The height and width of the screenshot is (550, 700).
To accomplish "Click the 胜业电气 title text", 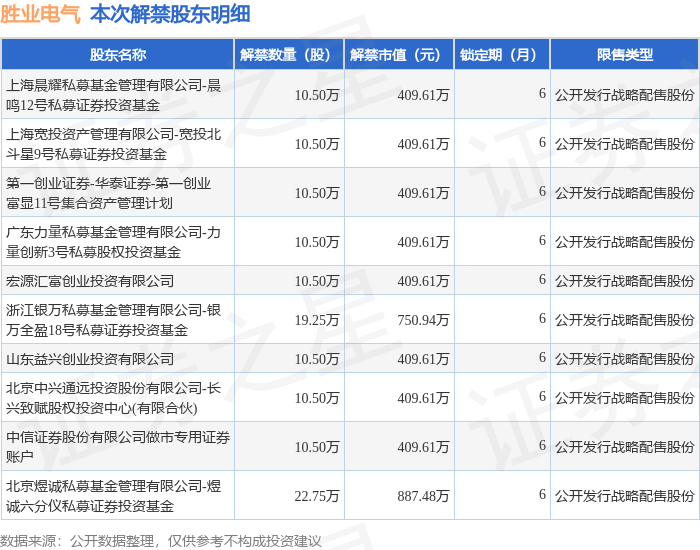I will point(41,14).
